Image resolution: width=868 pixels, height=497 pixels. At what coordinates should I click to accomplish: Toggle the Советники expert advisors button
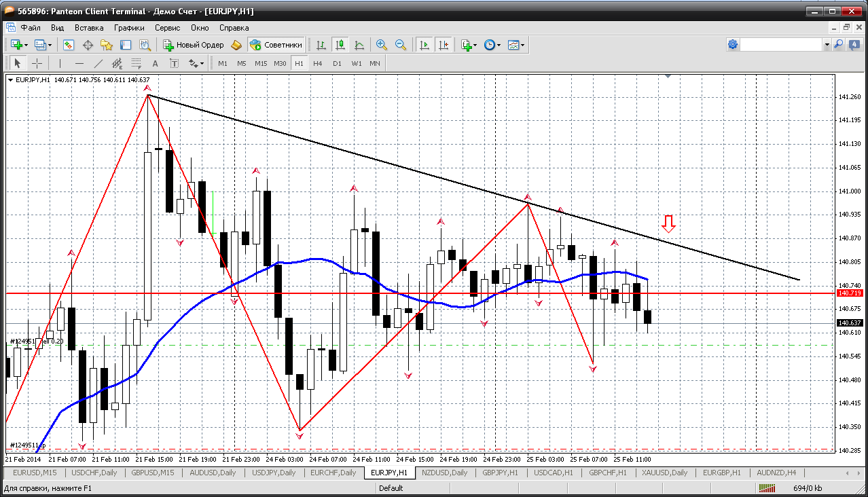point(276,45)
